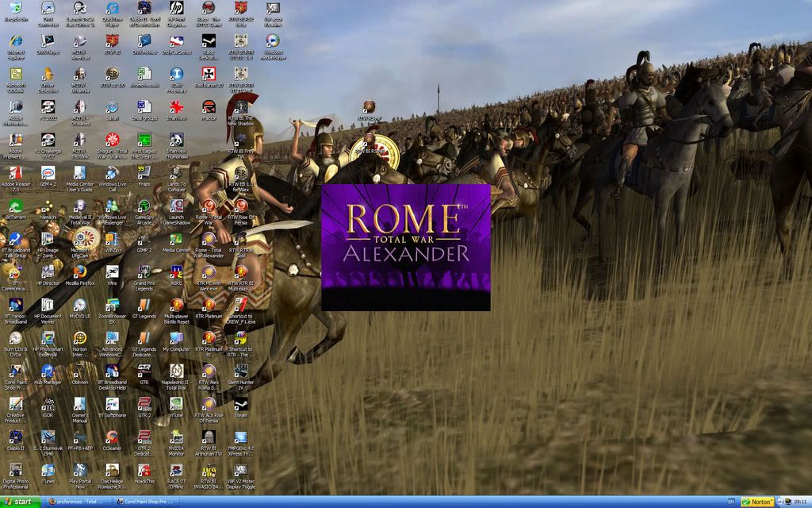
Task: Click the EN language bar indicator
Action: pos(731,502)
